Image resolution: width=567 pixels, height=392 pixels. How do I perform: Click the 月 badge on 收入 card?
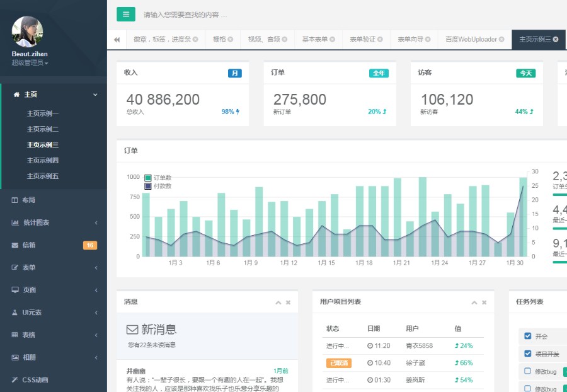[x=235, y=73]
